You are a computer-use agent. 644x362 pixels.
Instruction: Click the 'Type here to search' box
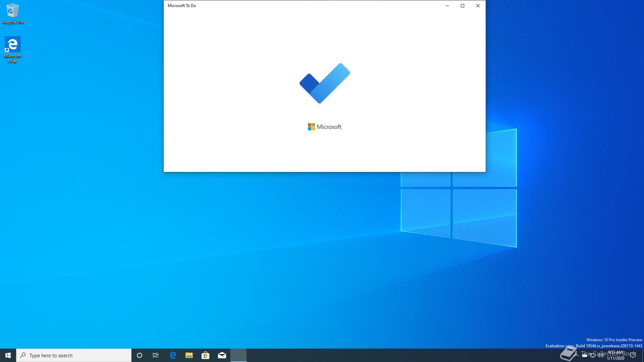(x=74, y=355)
